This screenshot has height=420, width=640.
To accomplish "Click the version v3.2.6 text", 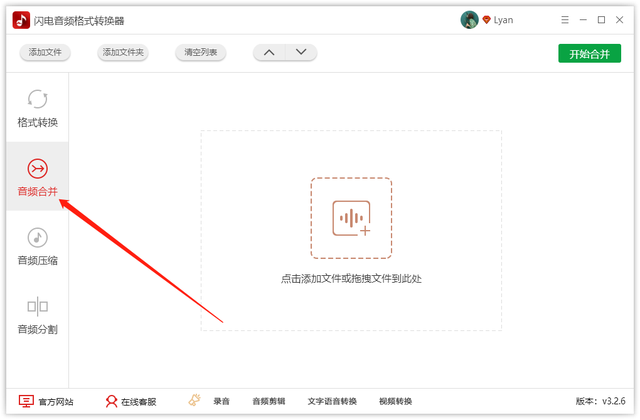I will tap(600, 401).
